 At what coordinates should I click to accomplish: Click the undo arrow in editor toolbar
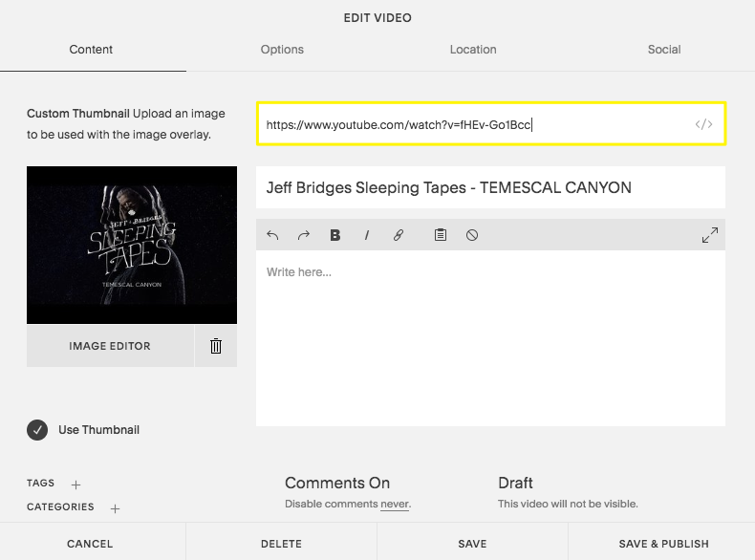(273, 235)
